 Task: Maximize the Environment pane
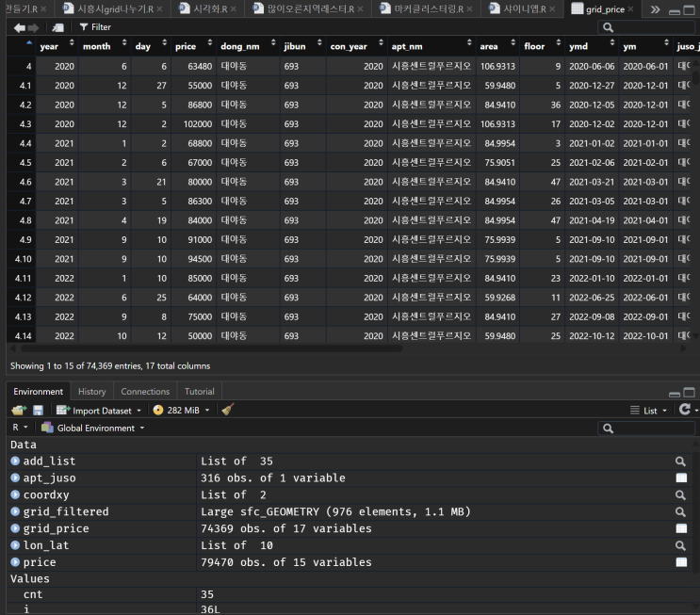pyautogui.click(x=689, y=393)
